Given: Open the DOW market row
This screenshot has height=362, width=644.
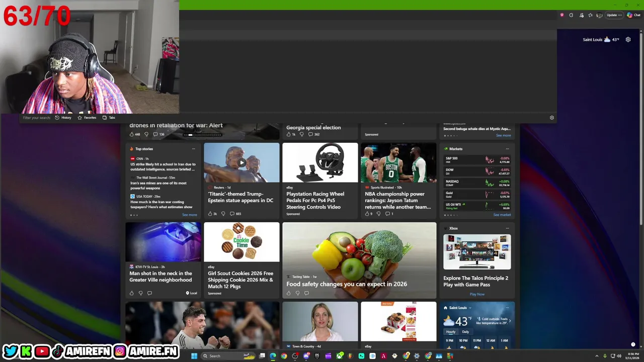Looking at the screenshot, I should point(477,171).
